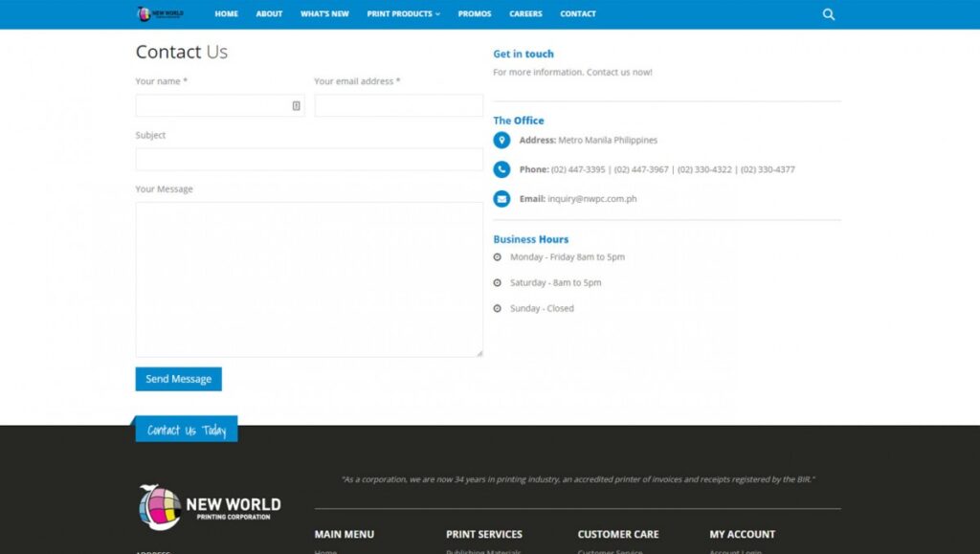Grab the message textarea resize handle

coord(479,353)
